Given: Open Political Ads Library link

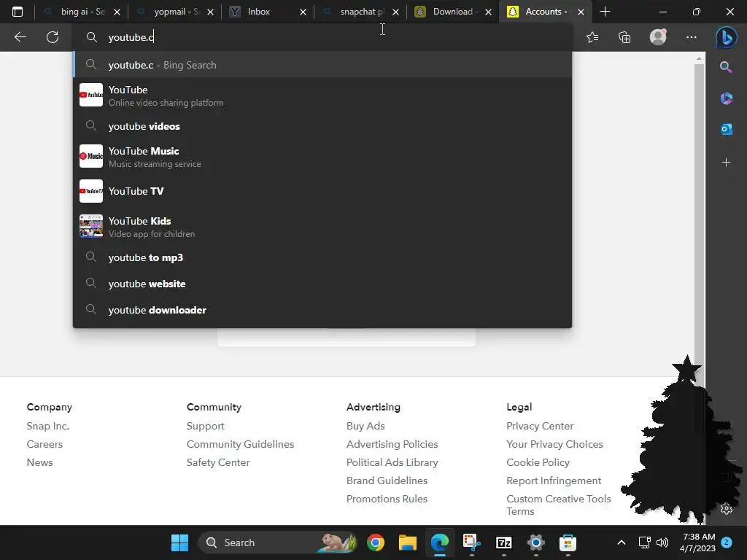Looking at the screenshot, I should pos(392,462).
